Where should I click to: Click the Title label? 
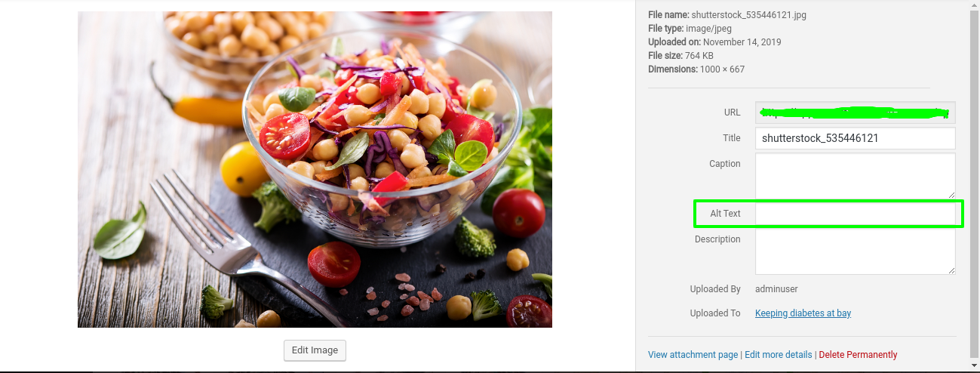pos(732,138)
